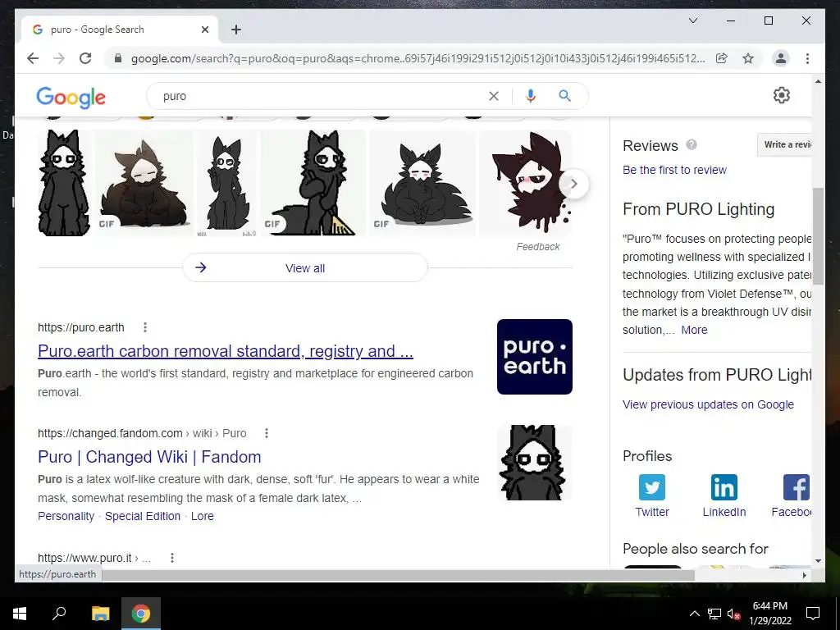Open the Puro GIF holding broom
The height and width of the screenshot is (630, 840).
pyautogui.click(x=313, y=183)
